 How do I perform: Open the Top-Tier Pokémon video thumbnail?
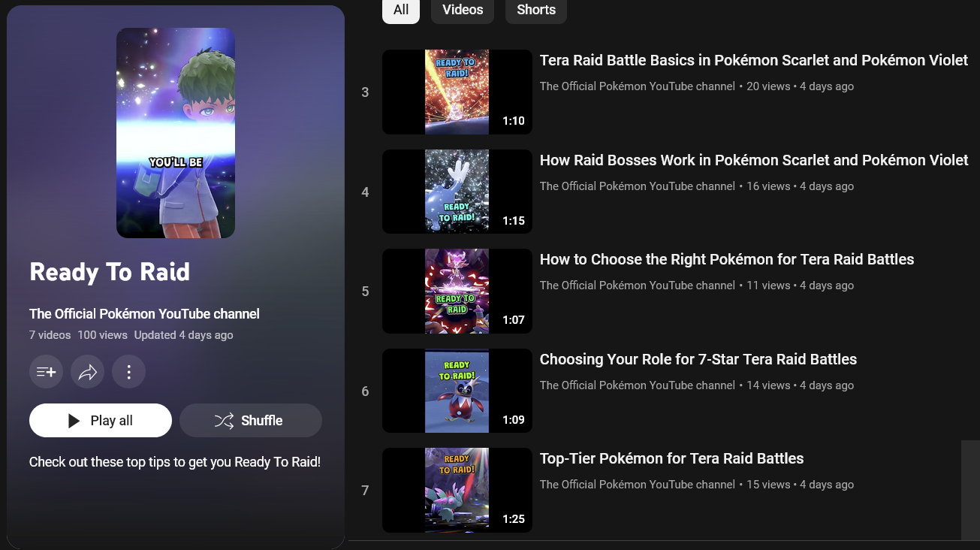click(457, 491)
